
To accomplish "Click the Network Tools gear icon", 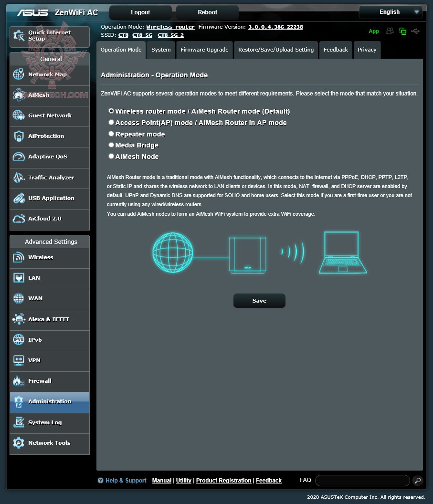I will click(19, 443).
